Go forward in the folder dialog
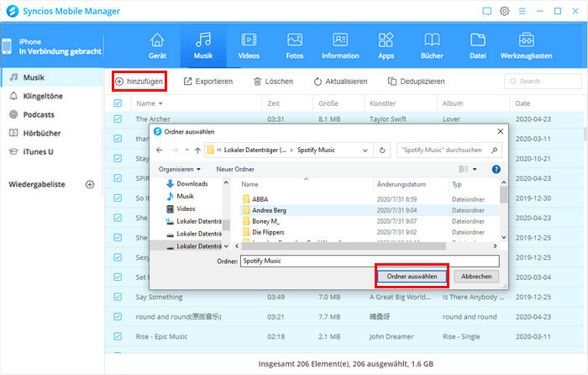The height and width of the screenshot is (375, 588). (x=175, y=151)
